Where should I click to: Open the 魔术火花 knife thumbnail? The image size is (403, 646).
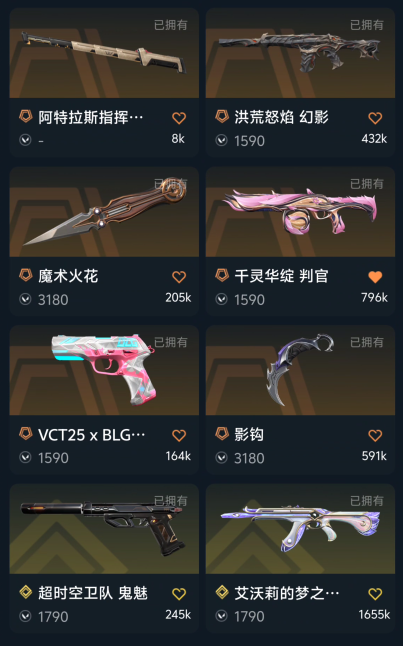104,212
